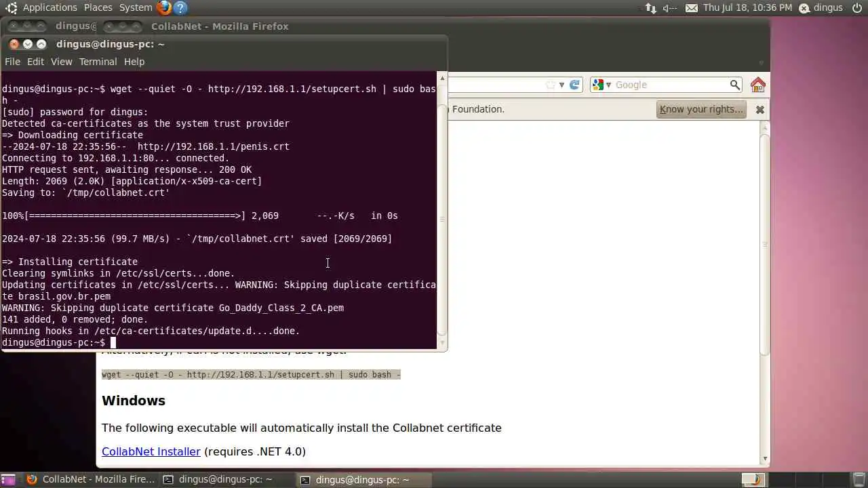Dismiss the Firefox notification bar

click(x=759, y=109)
